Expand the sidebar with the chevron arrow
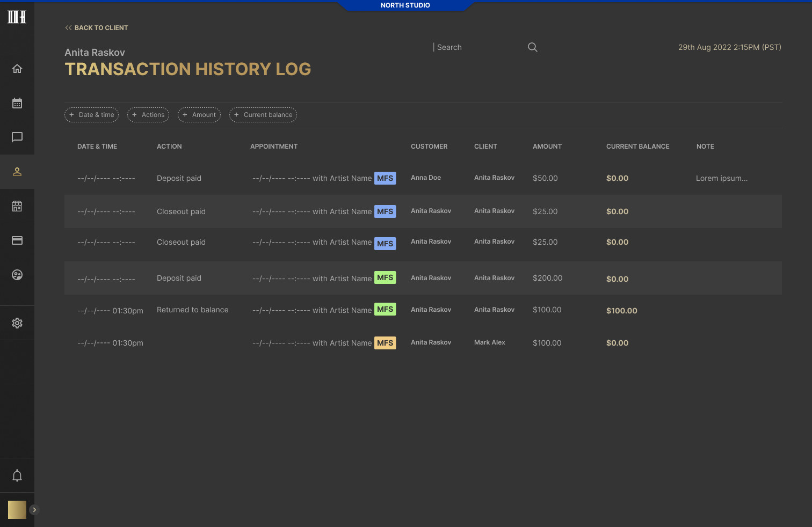This screenshot has height=527, width=812. pyautogui.click(x=34, y=510)
